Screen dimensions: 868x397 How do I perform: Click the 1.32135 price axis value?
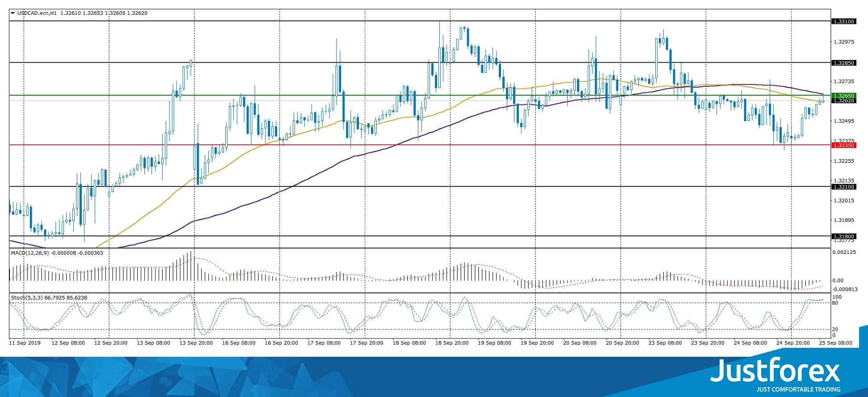click(844, 181)
